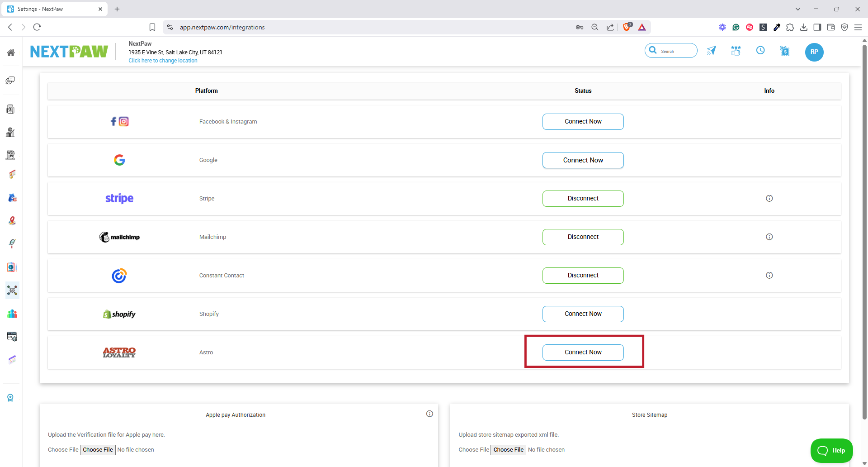Viewport: 868px width, 467px height.
Task: Open the coupon scissors dollar icon
Action: pyautogui.click(x=785, y=51)
